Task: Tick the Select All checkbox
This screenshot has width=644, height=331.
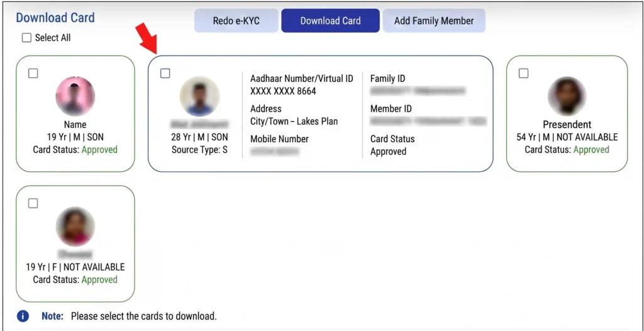Action: 26,38
